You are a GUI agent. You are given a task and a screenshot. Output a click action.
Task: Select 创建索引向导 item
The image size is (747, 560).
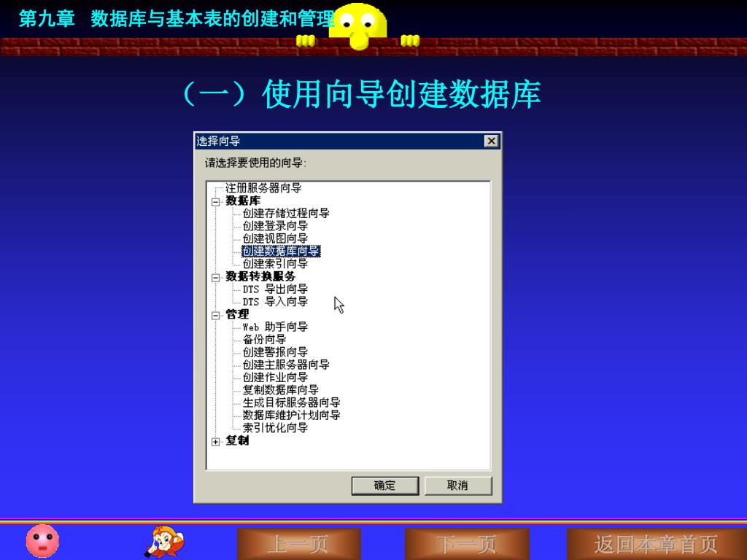click(x=275, y=263)
